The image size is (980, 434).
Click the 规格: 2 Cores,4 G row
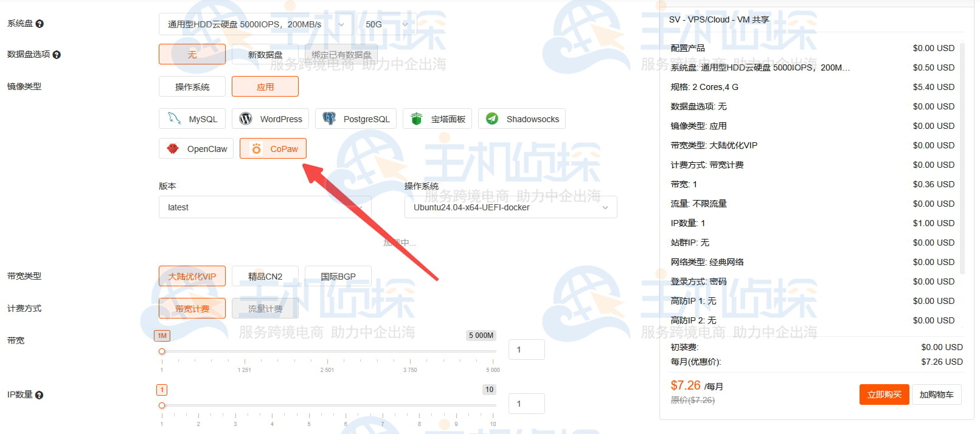coord(813,87)
